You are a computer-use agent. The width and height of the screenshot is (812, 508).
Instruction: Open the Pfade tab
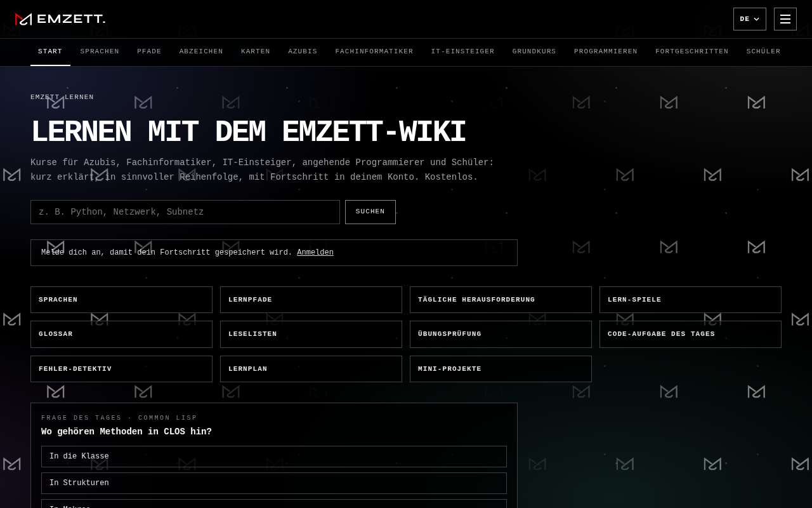coord(149,51)
